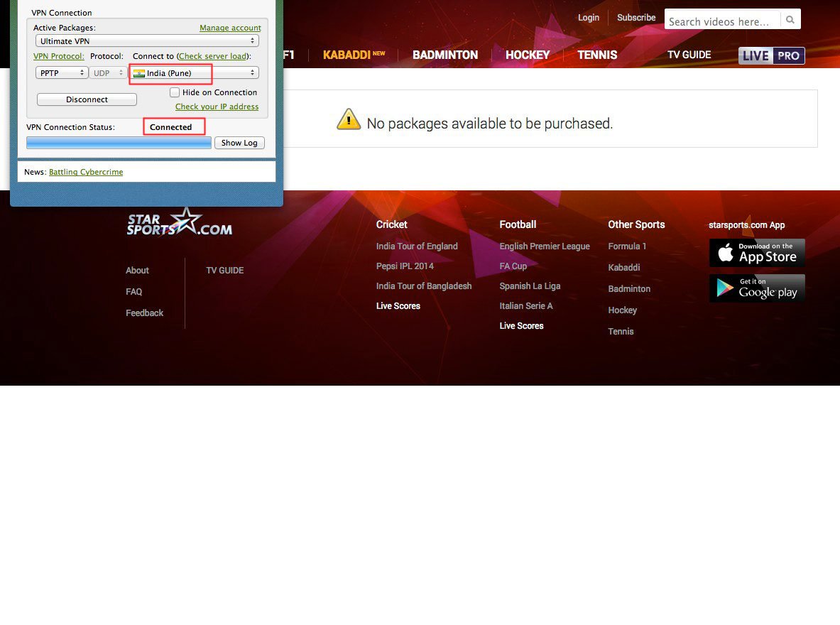Click the starsports.com App heading
The width and height of the screenshot is (840, 625).
pyautogui.click(x=747, y=225)
